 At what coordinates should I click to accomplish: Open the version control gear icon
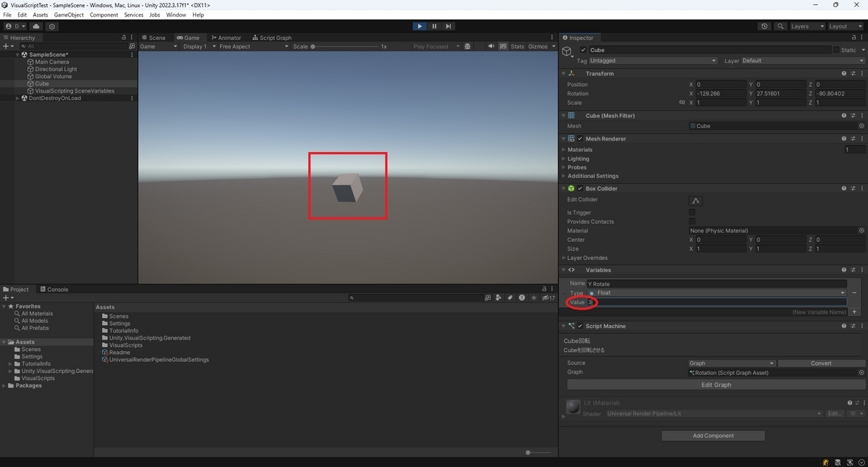click(x=51, y=26)
